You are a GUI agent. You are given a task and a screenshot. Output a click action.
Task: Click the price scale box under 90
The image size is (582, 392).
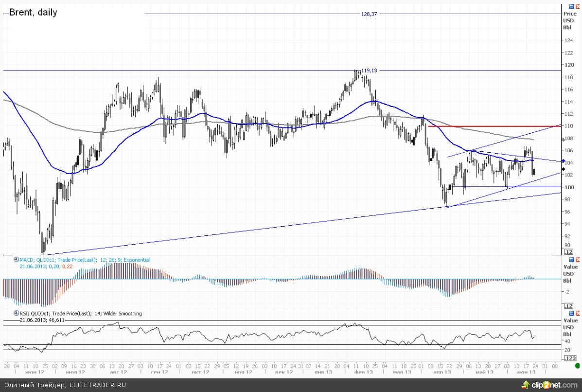[568, 252]
